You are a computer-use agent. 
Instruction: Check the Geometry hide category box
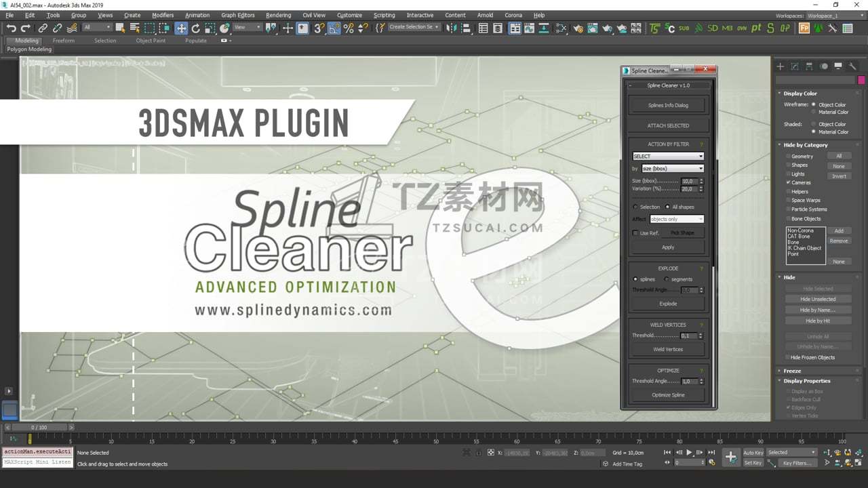[788, 156]
